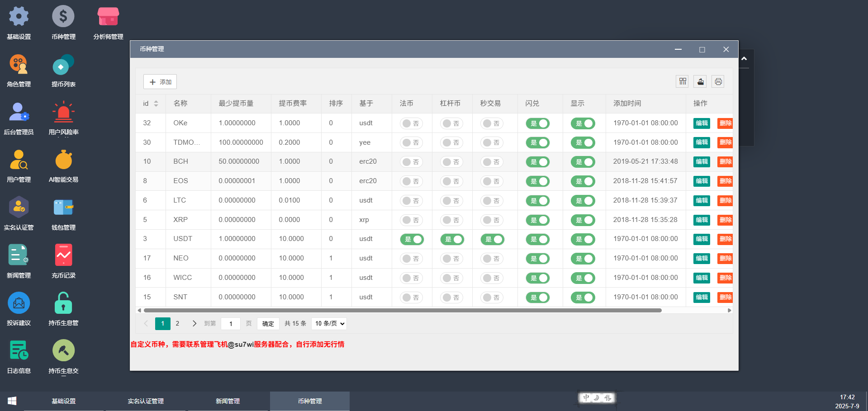Click the page number input field
Screen dimensions: 868x411
point(231,323)
